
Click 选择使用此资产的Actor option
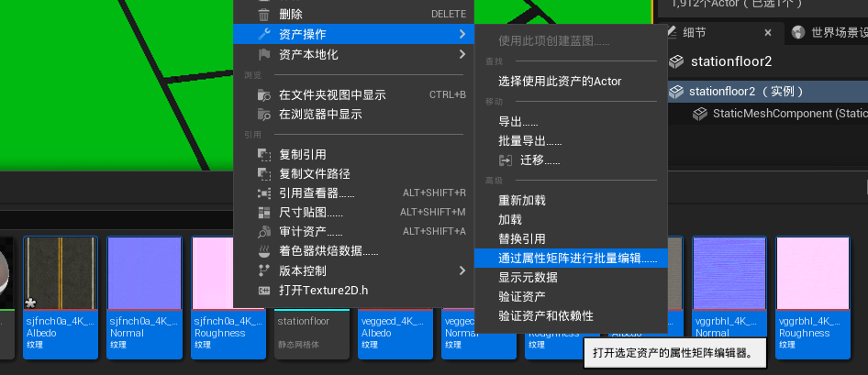(560, 82)
